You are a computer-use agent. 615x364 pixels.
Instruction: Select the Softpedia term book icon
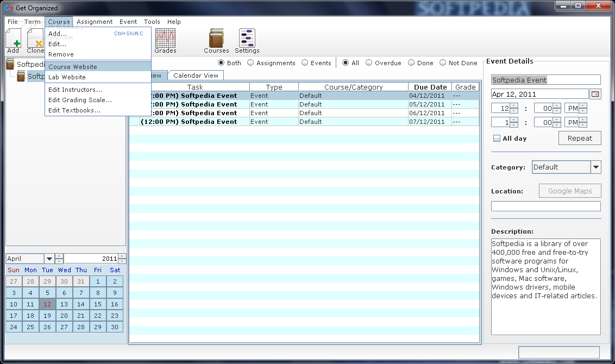coord(10,64)
